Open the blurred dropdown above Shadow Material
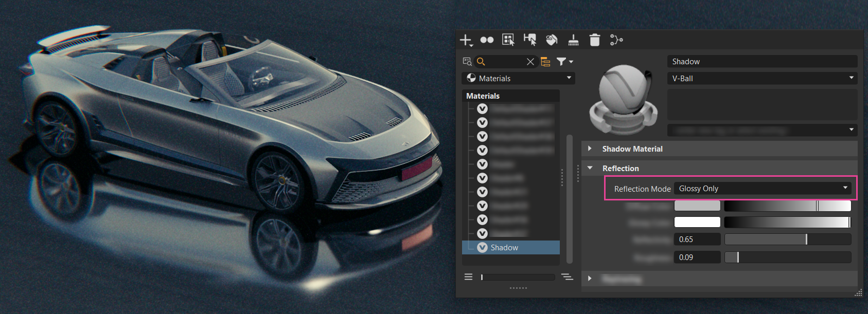The width and height of the screenshot is (868, 314). pyautogui.click(x=762, y=130)
